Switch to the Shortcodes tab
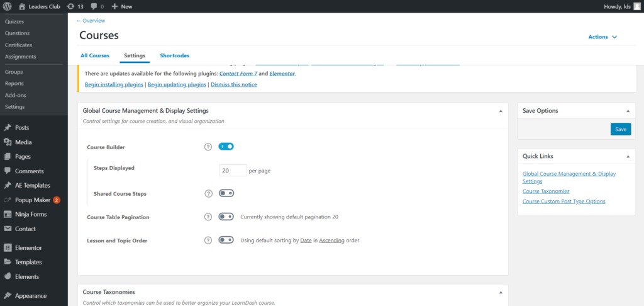644x306 pixels. click(x=174, y=56)
